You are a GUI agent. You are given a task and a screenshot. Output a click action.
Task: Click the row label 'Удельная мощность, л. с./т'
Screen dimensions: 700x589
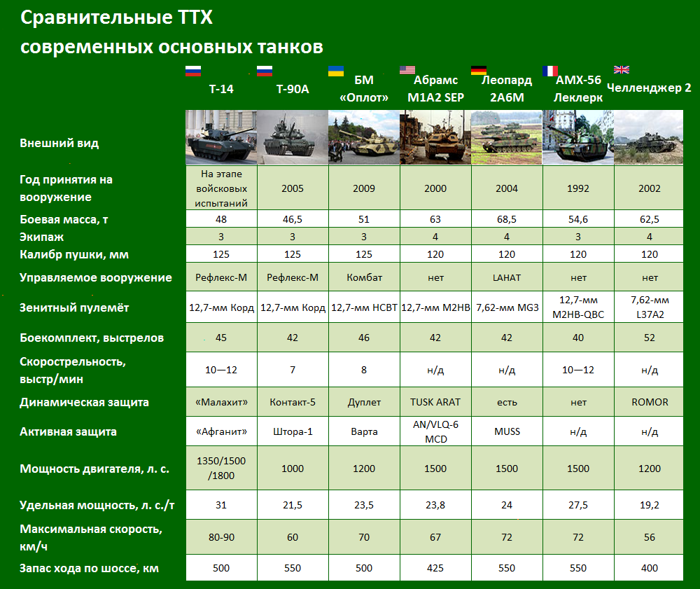pos(97,505)
